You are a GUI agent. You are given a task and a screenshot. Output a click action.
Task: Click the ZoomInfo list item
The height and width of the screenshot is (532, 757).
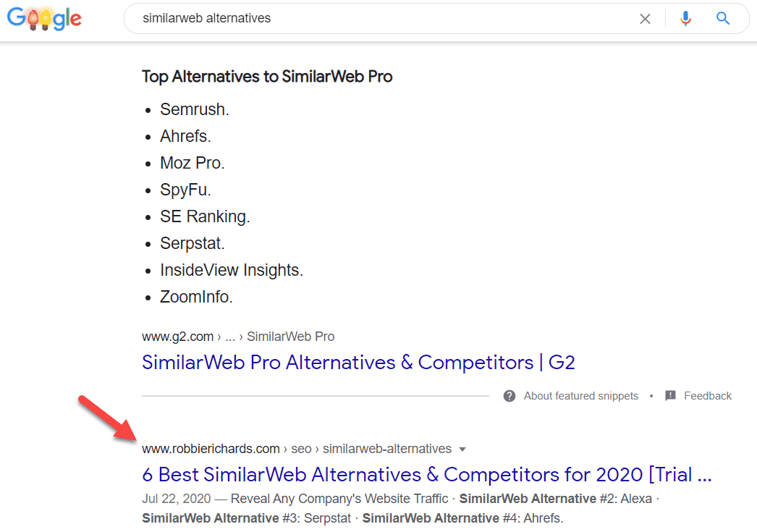coord(196,297)
